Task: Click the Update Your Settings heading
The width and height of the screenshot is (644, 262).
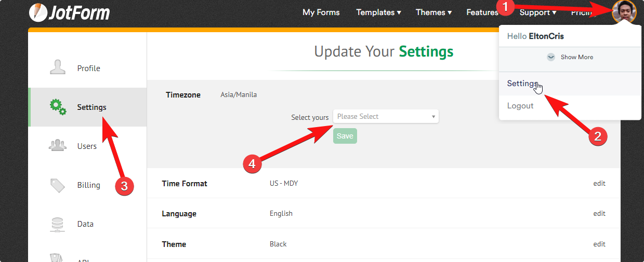Action: pos(384,51)
